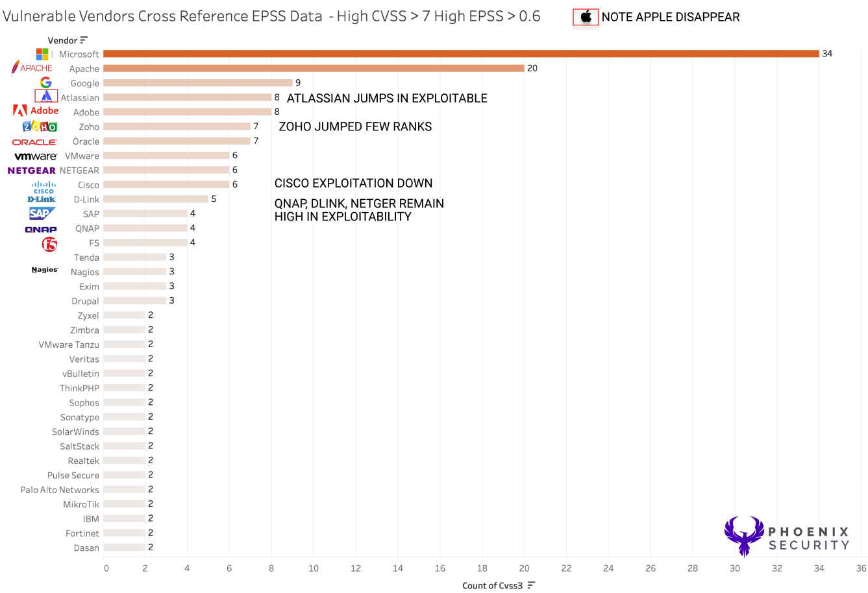Select the Cisco bar
This screenshot has height=593, width=868.
(166, 184)
